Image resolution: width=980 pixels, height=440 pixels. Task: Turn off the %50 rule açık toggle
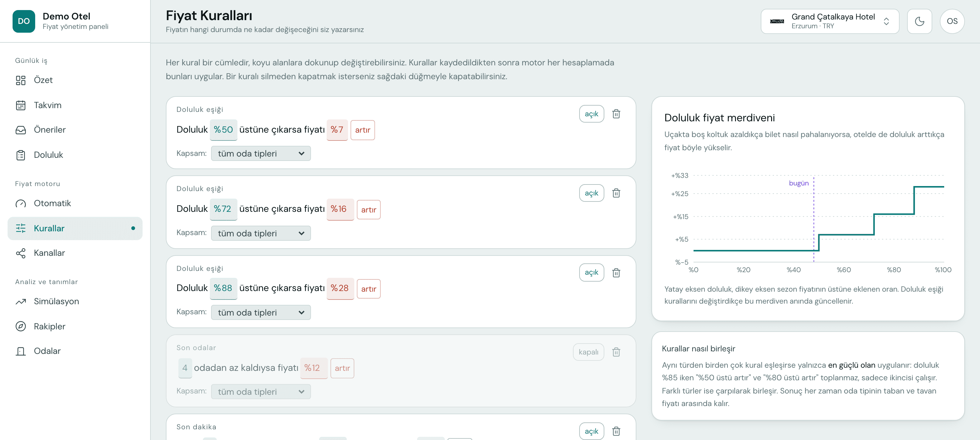pos(591,114)
